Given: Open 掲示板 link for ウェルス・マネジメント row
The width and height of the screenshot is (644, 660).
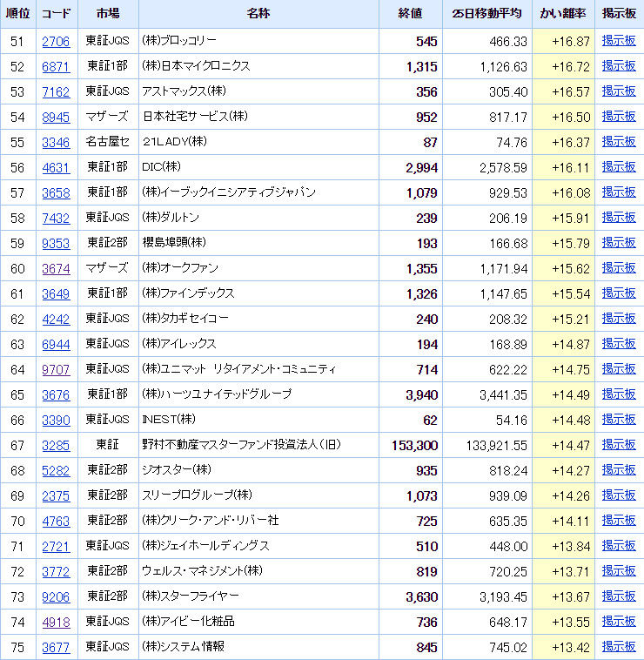Looking at the screenshot, I should [619, 571].
